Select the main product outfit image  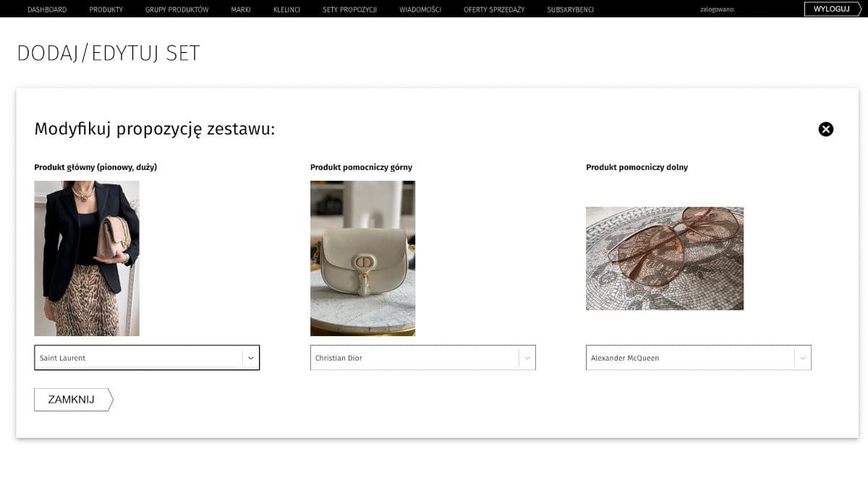87,258
